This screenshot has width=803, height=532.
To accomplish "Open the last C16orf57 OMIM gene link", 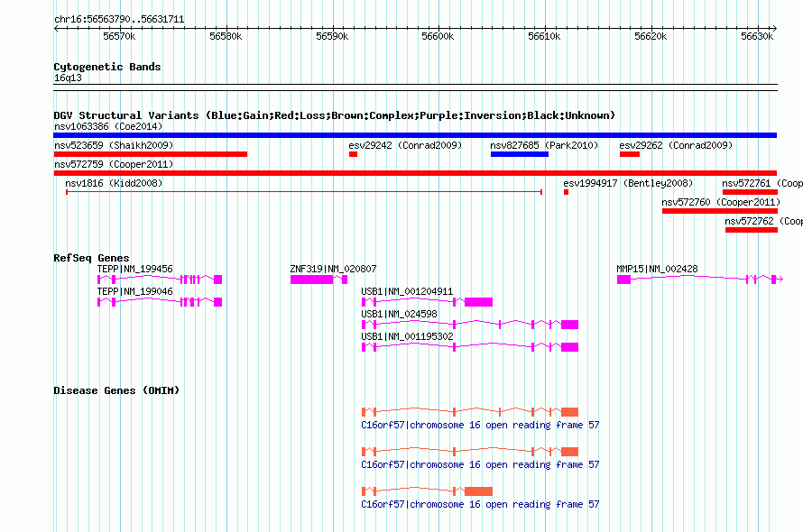I will pos(480,504).
